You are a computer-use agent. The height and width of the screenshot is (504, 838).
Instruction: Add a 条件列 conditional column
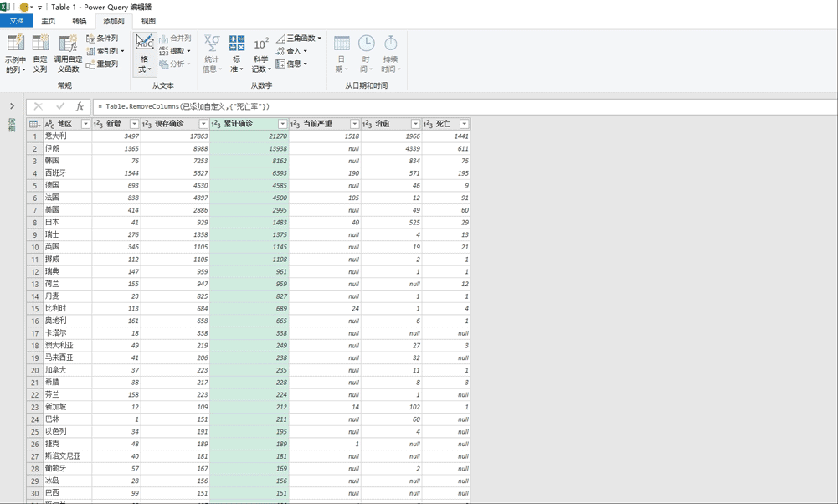[102, 39]
